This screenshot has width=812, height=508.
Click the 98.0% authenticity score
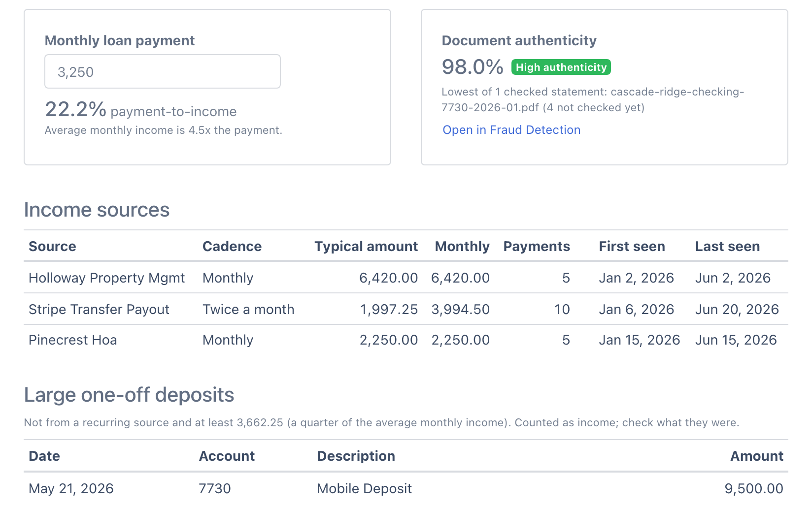[473, 67]
